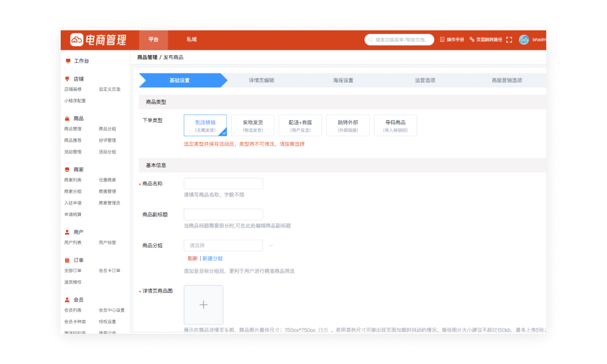The image size is (607, 364).
Task: Click the 订单 orders section icon
Action: (x=69, y=260)
